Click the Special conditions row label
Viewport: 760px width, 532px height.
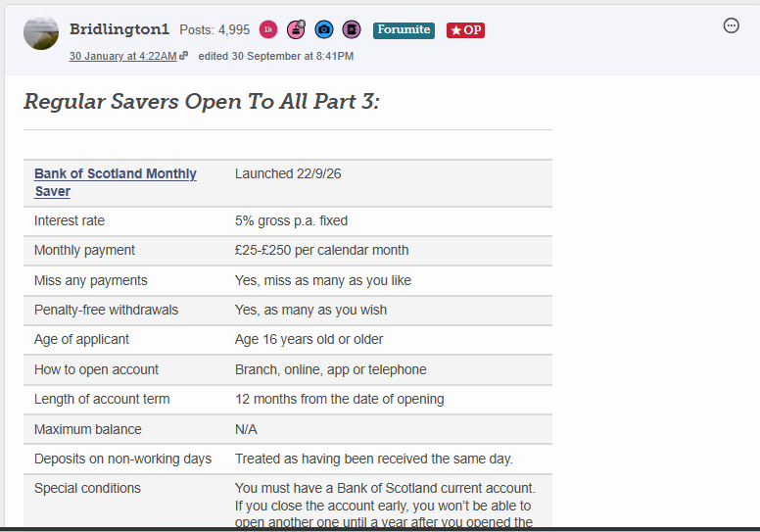pyautogui.click(x=87, y=488)
